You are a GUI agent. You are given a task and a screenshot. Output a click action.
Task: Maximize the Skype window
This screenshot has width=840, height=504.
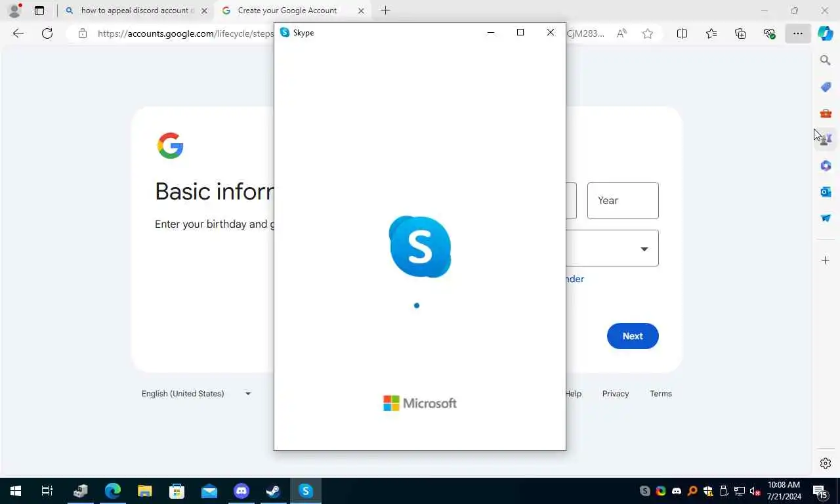click(x=520, y=32)
